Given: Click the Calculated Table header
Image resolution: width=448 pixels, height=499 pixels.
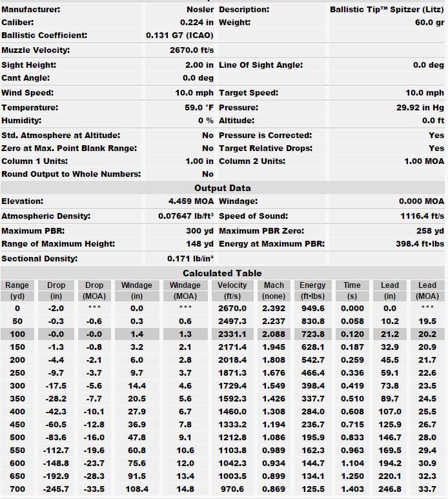Looking at the screenshot, I should coord(223,273).
